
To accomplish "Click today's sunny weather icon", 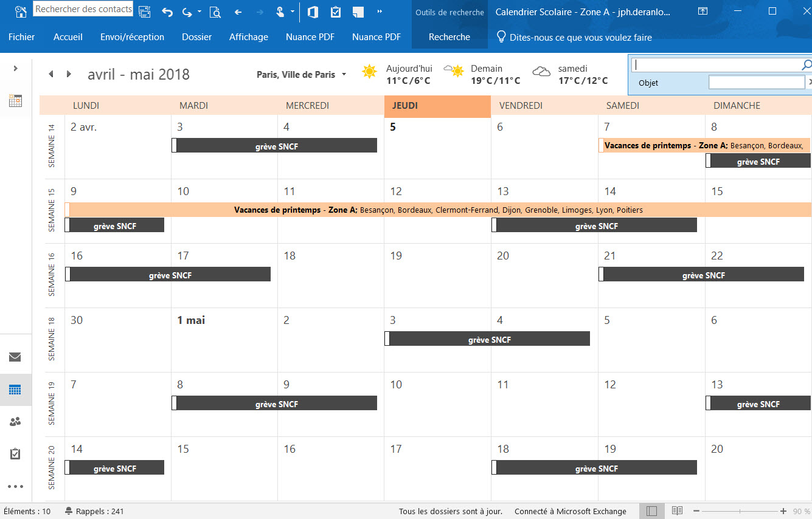I will pos(369,72).
